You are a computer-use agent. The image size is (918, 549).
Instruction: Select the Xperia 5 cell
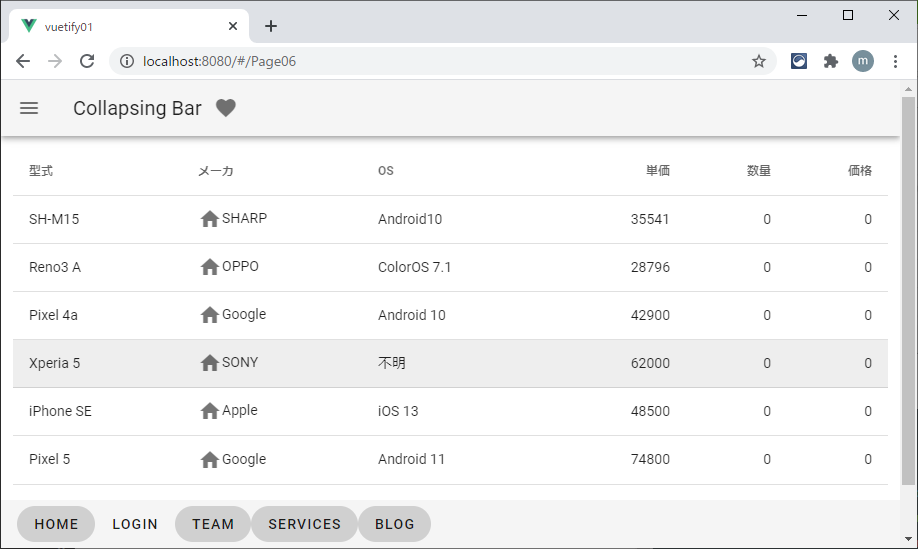(x=54, y=363)
